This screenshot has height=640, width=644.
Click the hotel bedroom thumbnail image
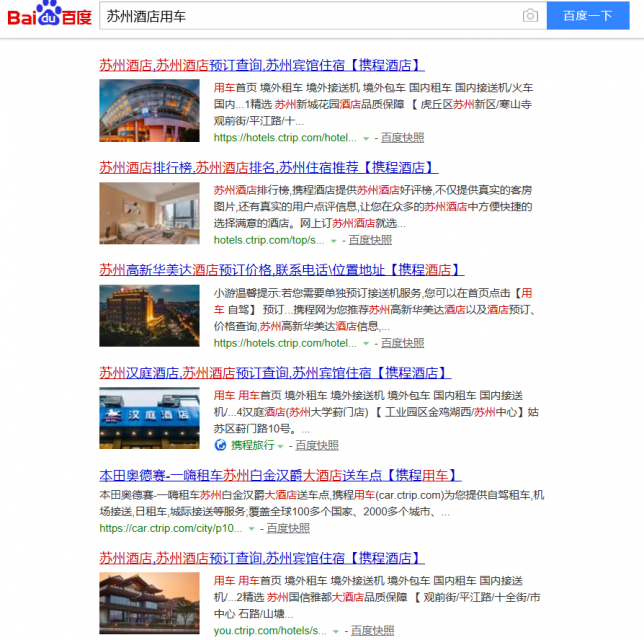tap(149, 213)
